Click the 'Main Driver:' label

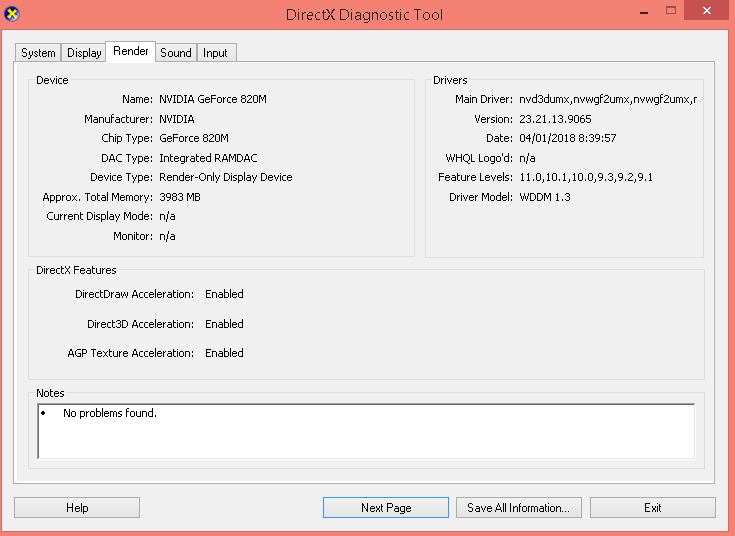pyautogui.click(x=484, y=99)
